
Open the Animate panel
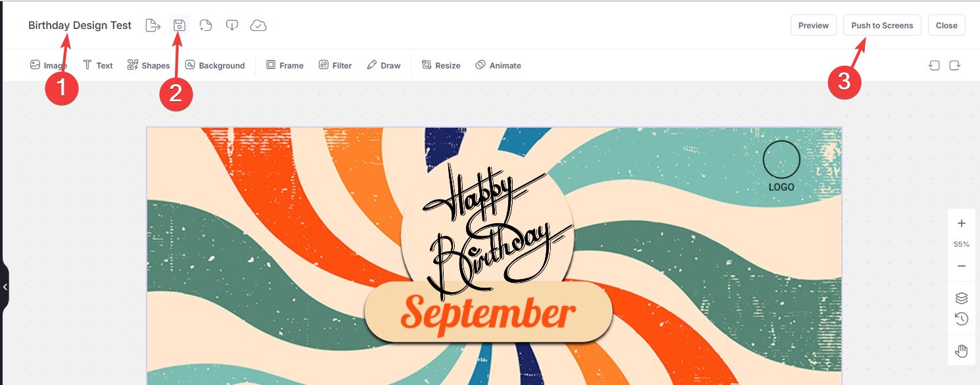click(498, 65)
